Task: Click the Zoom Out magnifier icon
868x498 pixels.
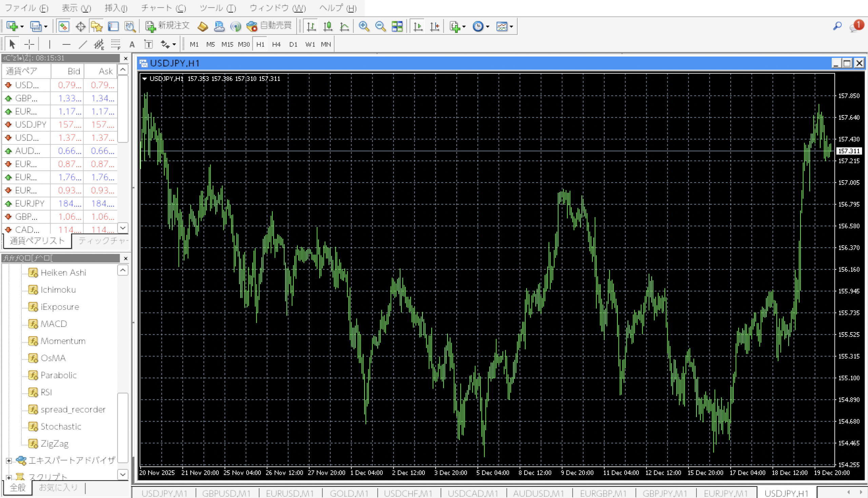Action: pyautogui.click(x=380, y=26)
